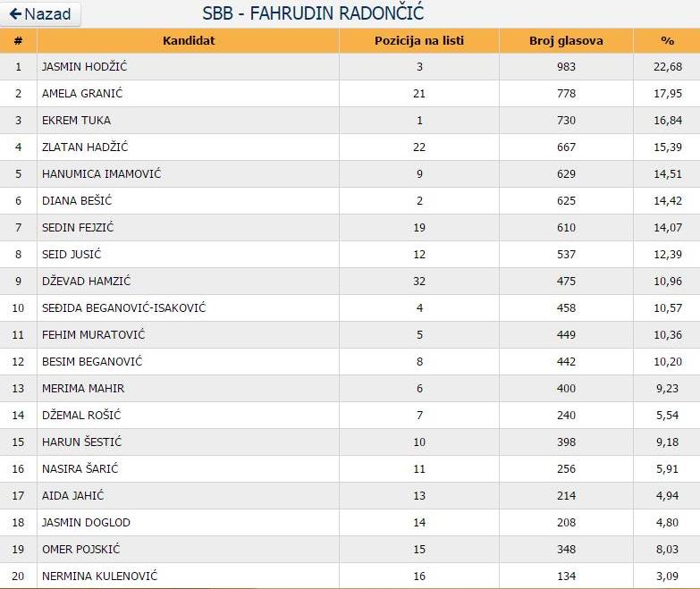
Task: Click HANUMICA IMAMOVIĆ candidate name
Action: [x=101, y=174]
